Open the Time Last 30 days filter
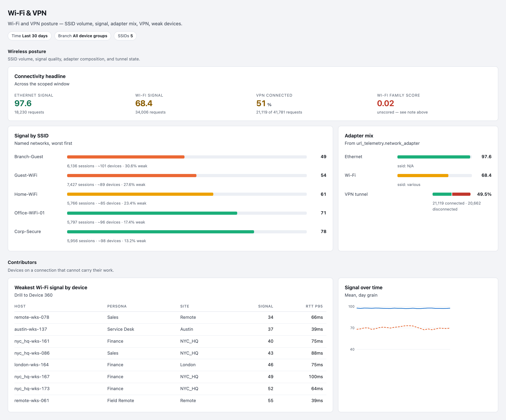Image resolution: width=506 pixels, height=420 pixels. (30, 36)
